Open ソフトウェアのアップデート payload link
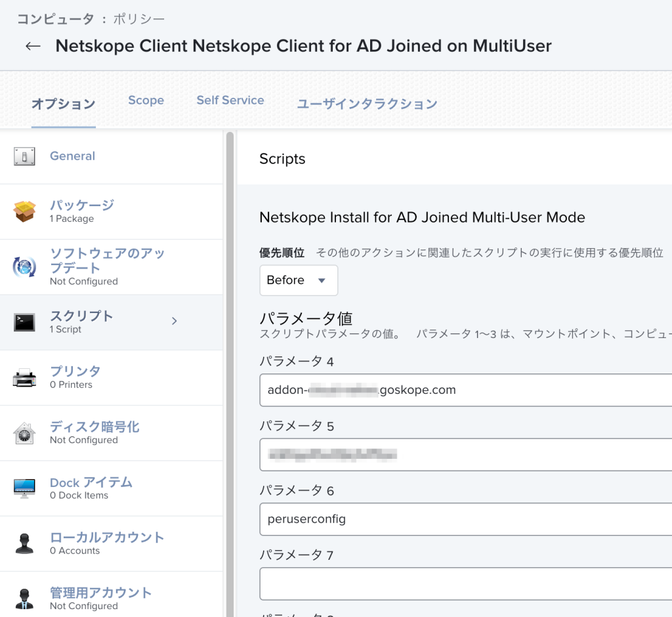The image size is (672, 617). 107,261
